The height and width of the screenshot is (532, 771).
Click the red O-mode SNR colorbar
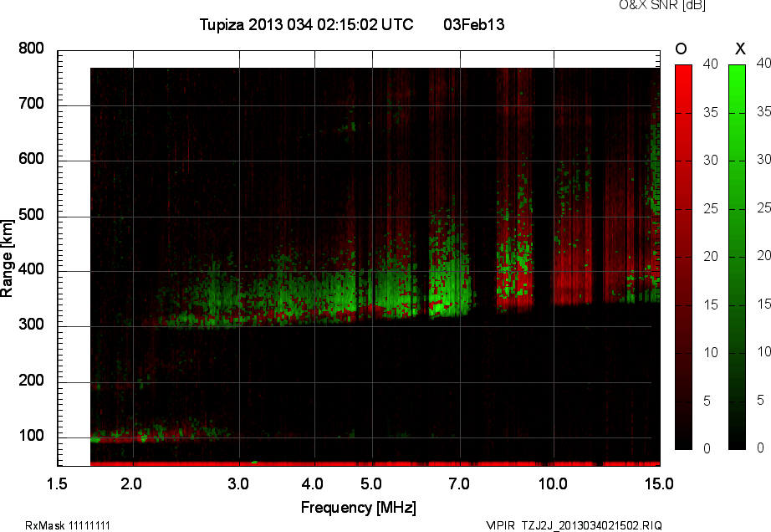pyautogui.click(x=683, y=256)
